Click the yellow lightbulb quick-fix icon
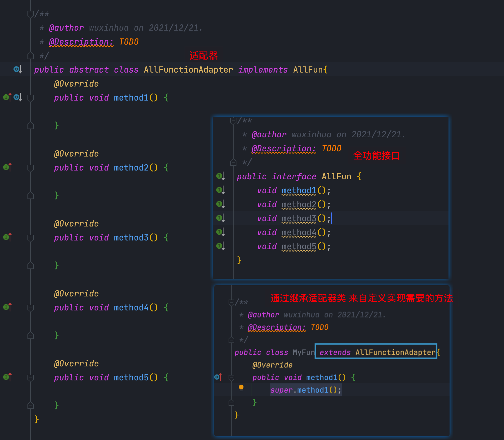 [x=241, y=388]
